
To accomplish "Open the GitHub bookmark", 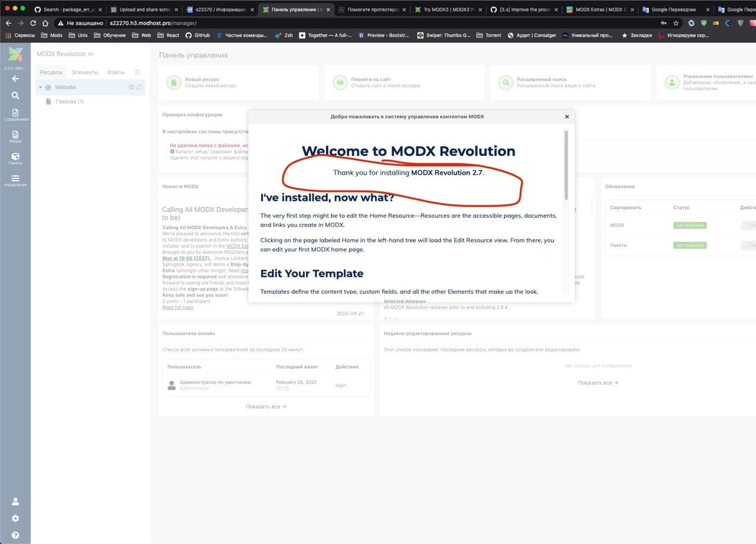I will (x=197, y=35).
